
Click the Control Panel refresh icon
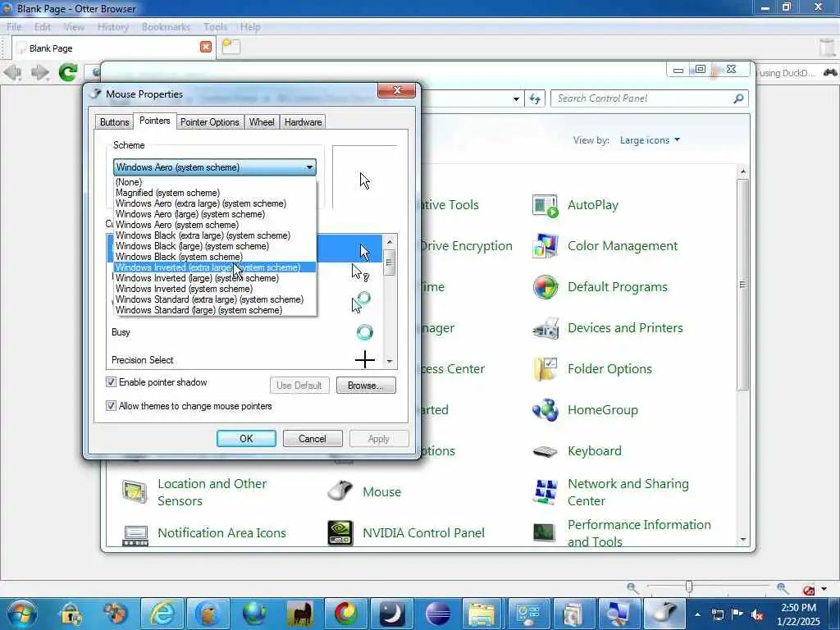click(x=535, y=98)
